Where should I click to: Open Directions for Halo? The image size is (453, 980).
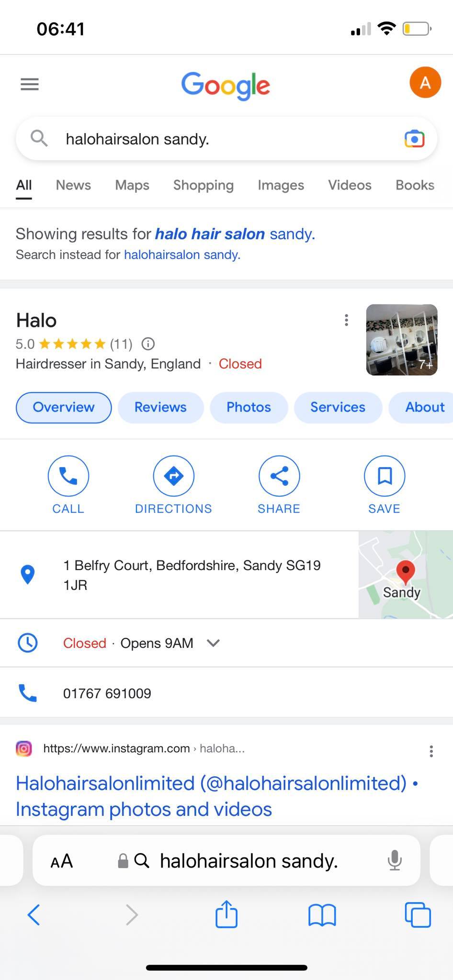click(173, 476)
